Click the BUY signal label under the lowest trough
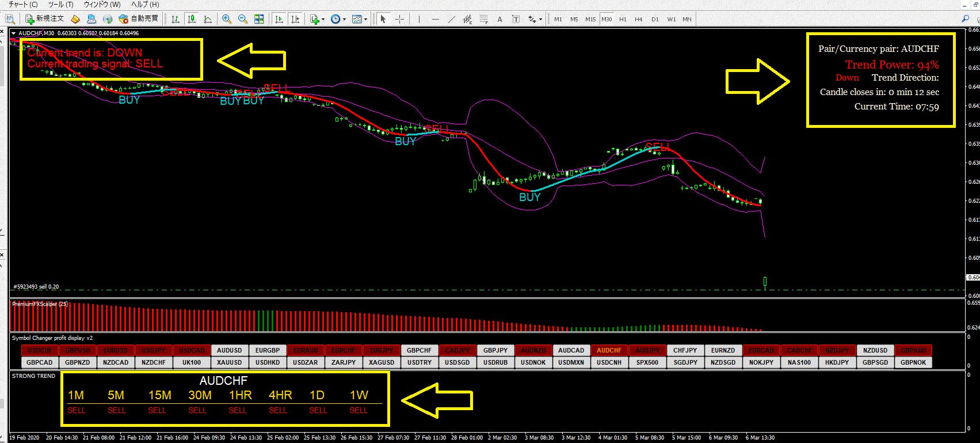Viewport: 980px width, 443px height. pos(529,197)
